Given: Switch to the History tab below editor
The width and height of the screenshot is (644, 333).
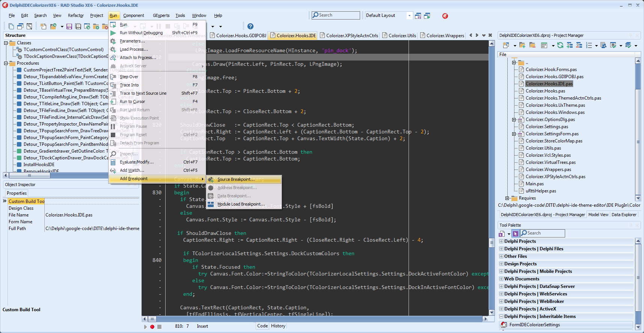Looking at the screenshot, I should [278, 326].
